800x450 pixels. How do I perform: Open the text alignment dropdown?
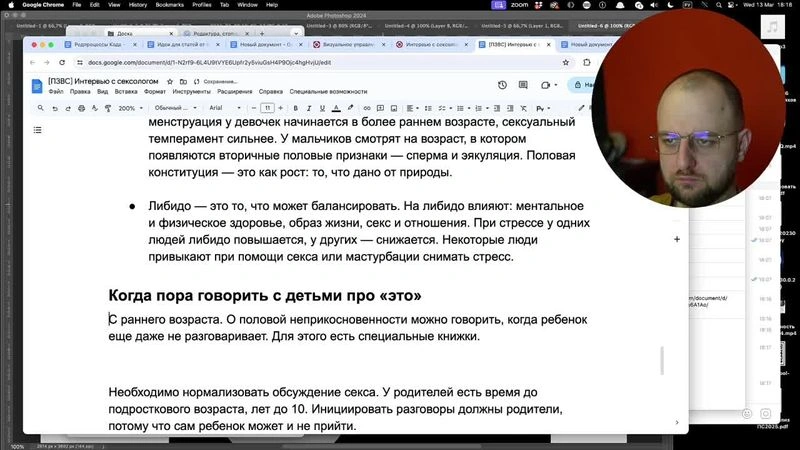412,108
